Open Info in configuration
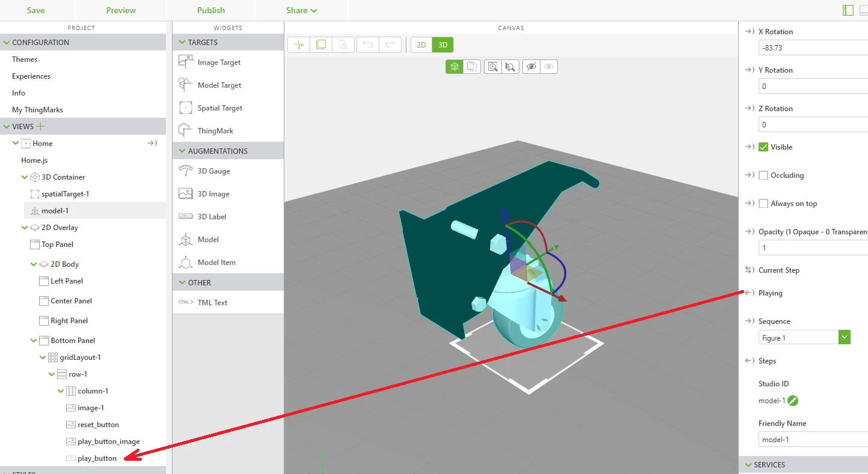The image size is (868, 474). pyautogui.click(x=19, y=93)
